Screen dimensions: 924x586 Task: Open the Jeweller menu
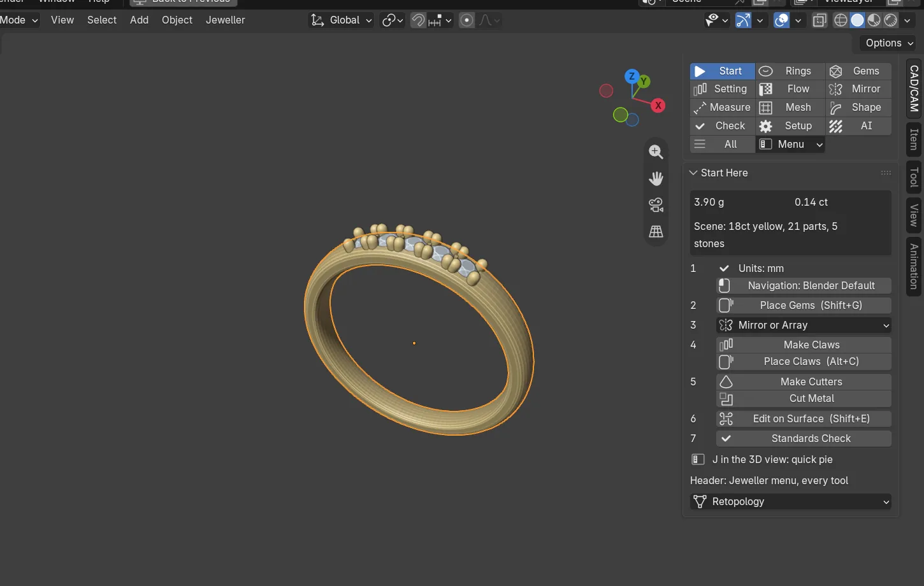225,20
